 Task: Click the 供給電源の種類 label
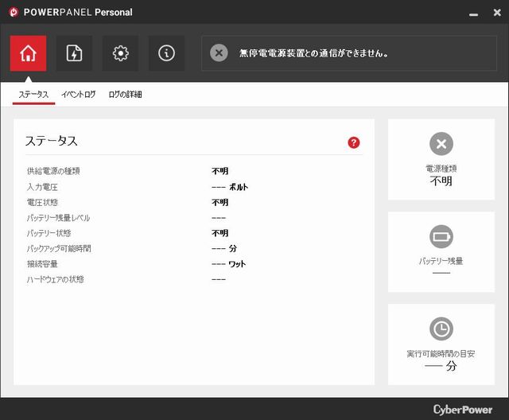coord(53,171)
